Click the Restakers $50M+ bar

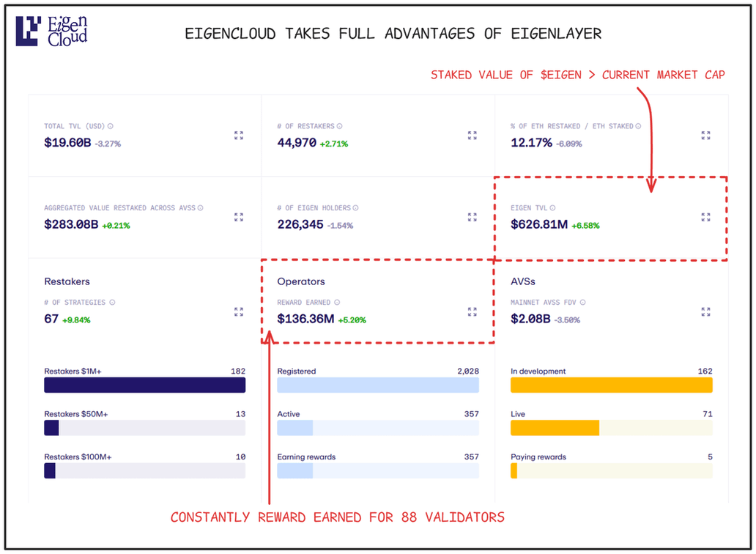(x=144, y=428)
